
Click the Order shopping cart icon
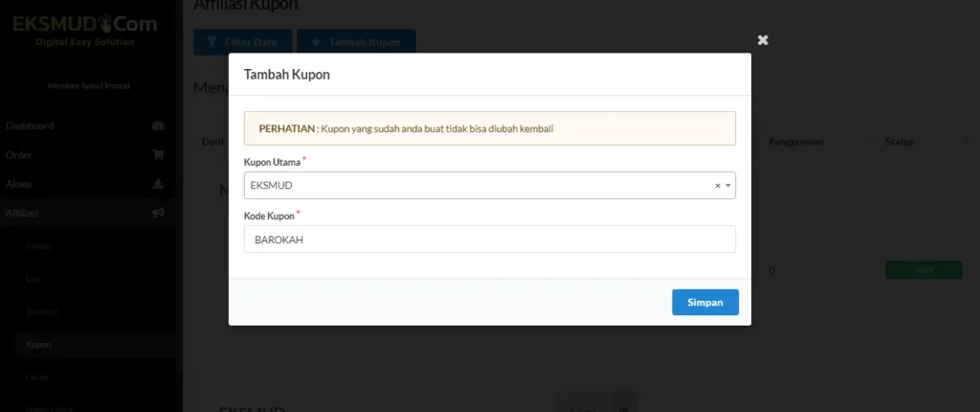click(158, 154)
